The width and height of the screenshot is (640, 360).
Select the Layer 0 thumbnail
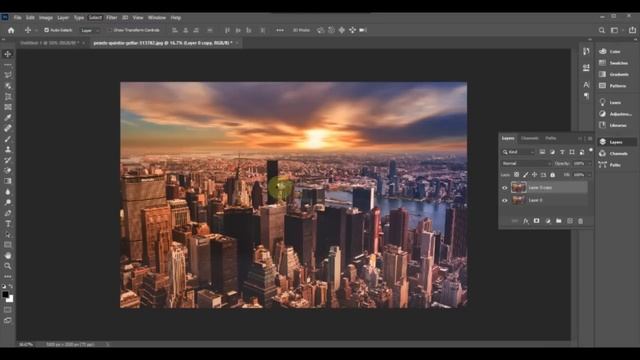(x=519, y=200)
